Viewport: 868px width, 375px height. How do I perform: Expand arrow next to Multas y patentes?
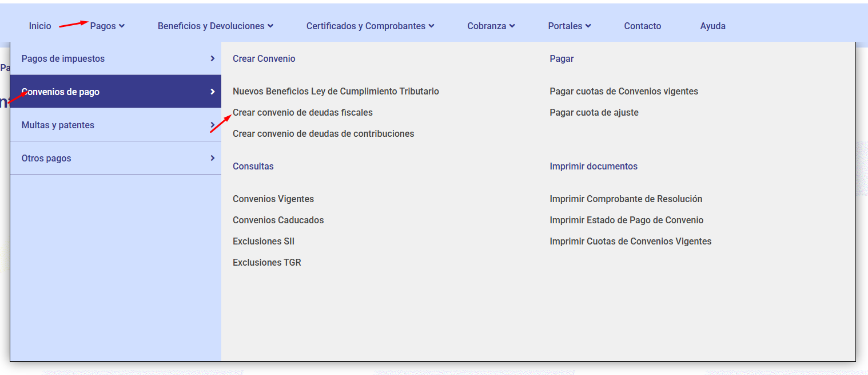point(212,125)
